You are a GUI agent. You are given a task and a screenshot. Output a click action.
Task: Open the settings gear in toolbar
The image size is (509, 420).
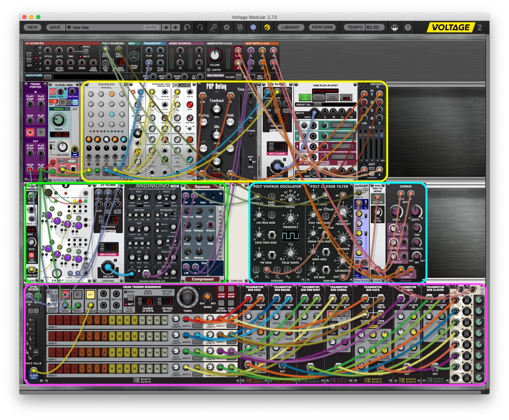coord(226,27)
